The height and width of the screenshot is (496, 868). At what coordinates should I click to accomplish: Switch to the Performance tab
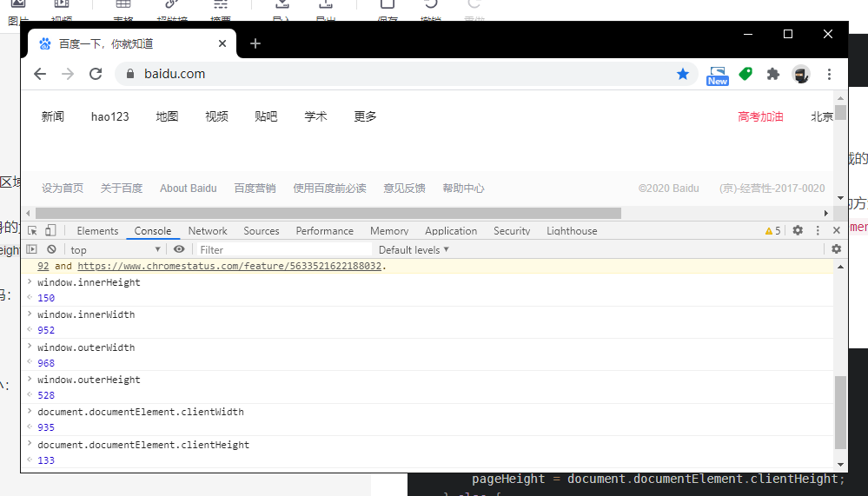coord(324,231)
